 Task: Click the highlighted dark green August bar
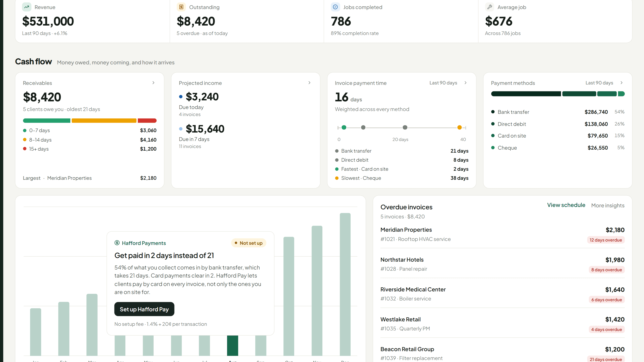232,346
